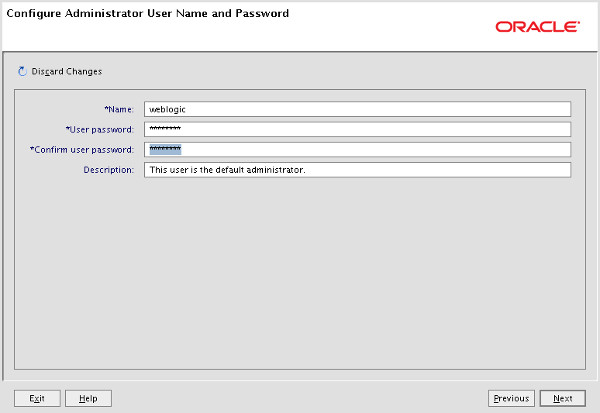Image resolution: width=600 pixels, height=413 pixels.
Task: Click the Exit button
Action: (x=37, y=398)
